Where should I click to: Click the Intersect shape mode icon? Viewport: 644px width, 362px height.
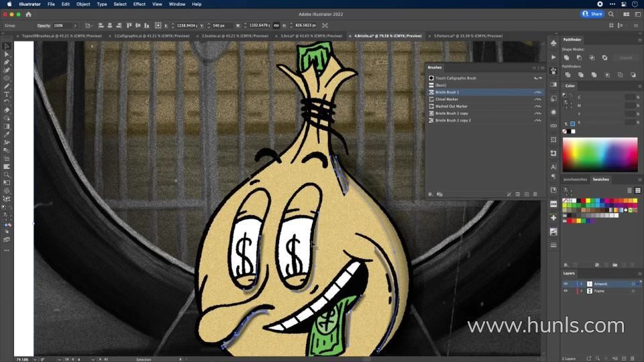[592, 58]
